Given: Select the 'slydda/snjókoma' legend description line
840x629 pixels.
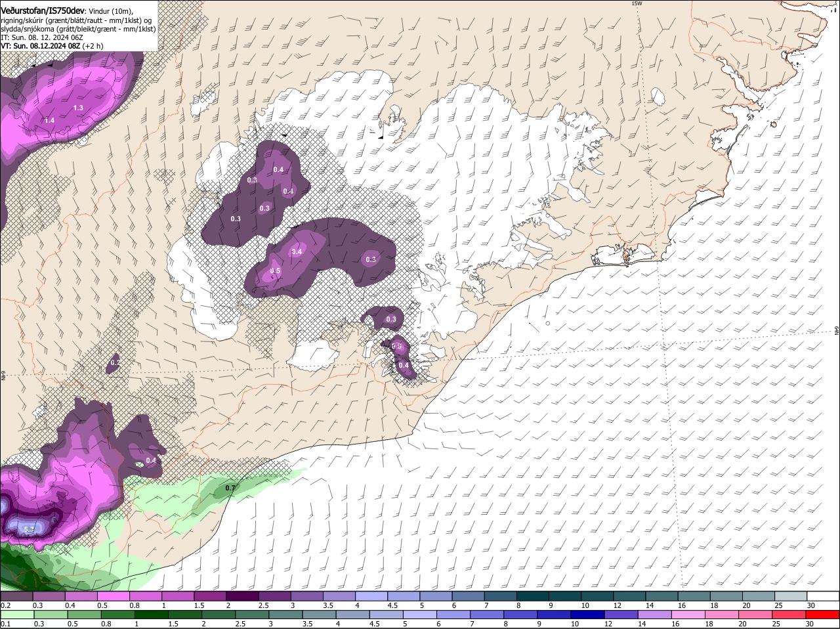Looking at the screenshot, I should pos(78,29).
